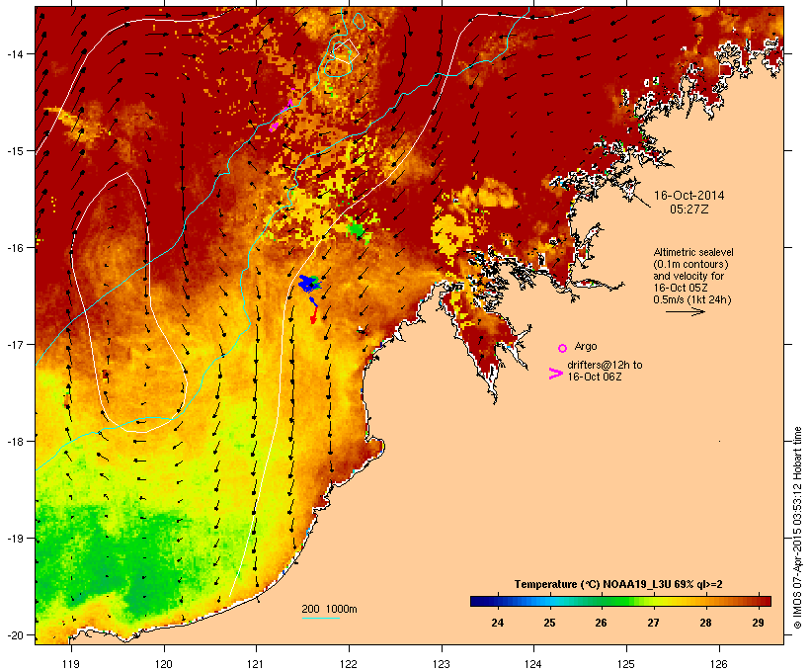The image size is (810, 672).
Task: Click the longitude axis label 125
Action: pyautogui.click(x=626, y=664)
